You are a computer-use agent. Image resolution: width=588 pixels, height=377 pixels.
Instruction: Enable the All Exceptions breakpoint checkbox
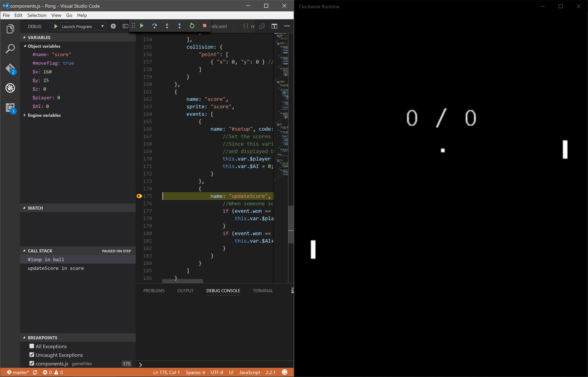32,346
